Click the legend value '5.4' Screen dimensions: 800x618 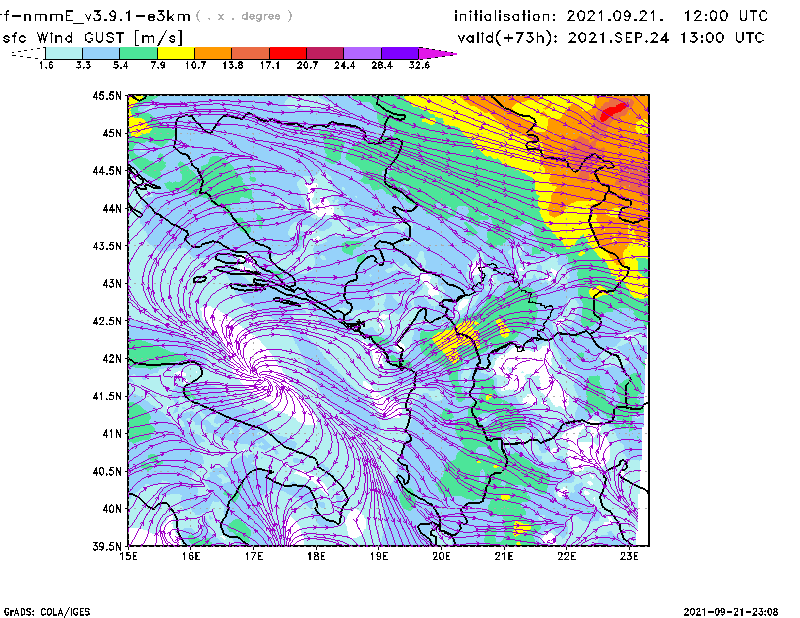click(120, 65)
